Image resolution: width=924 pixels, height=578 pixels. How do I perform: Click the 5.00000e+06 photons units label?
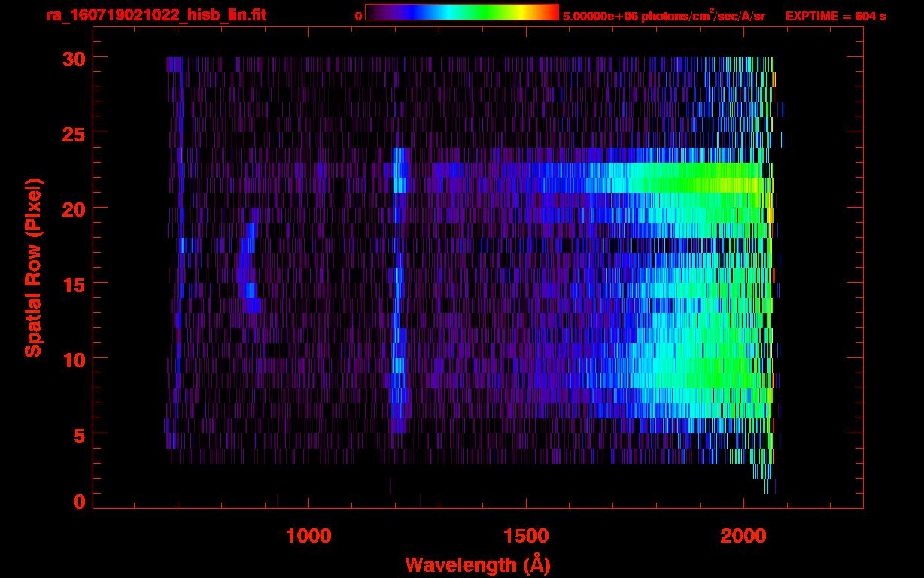coord(664,16)
